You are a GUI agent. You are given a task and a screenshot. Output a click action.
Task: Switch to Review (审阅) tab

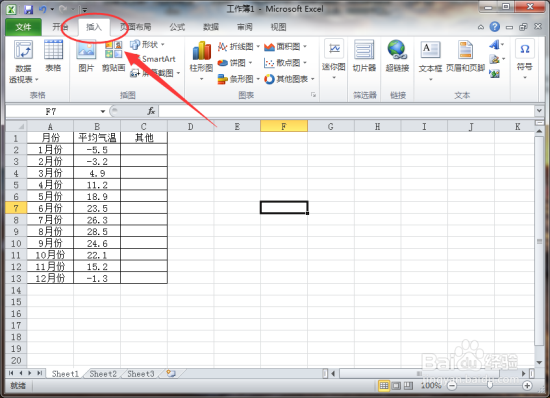[x=244, y=27]
